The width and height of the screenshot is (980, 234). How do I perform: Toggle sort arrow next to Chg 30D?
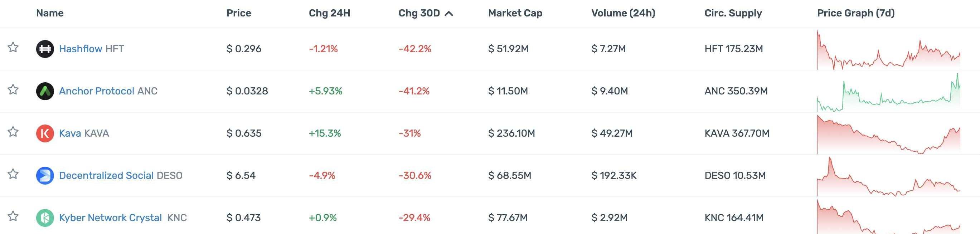[449, 14]
